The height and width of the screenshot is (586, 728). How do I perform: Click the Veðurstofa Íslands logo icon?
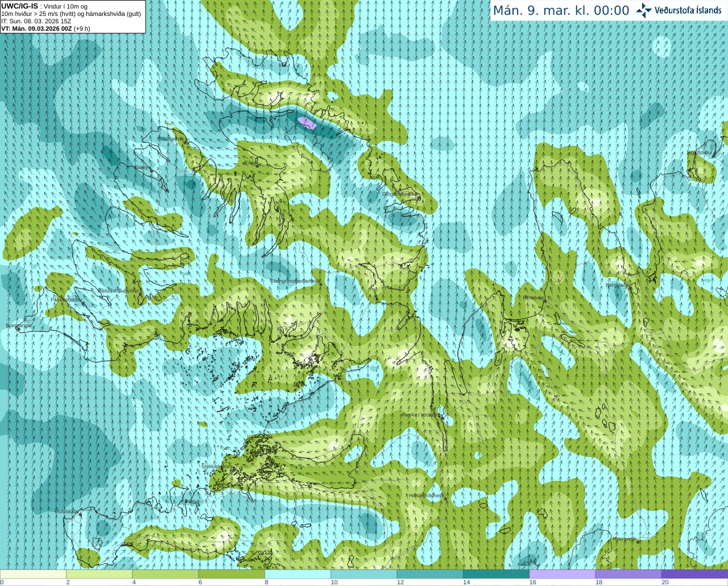pyautogui.click(x=644, y=10)
